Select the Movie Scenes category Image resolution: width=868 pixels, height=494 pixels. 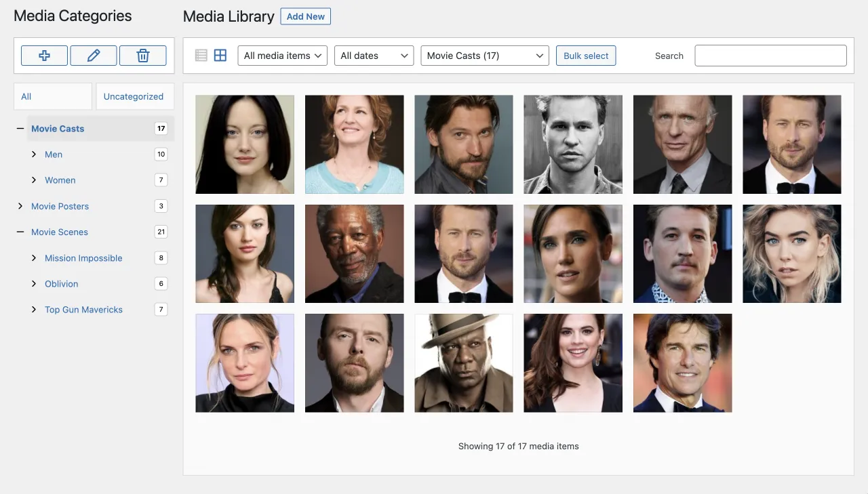click(x=60, y=232)
